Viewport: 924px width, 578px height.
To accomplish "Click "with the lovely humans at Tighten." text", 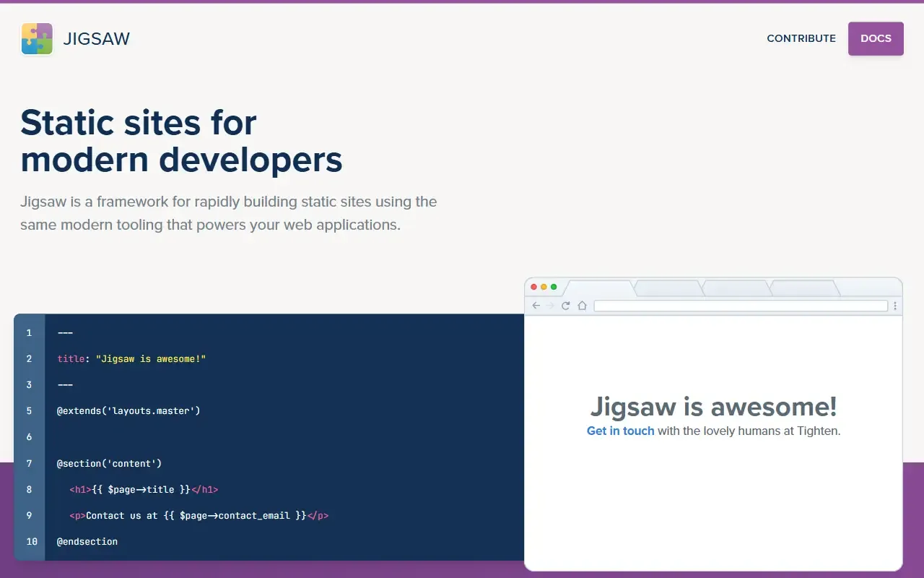I will (749, 431).
